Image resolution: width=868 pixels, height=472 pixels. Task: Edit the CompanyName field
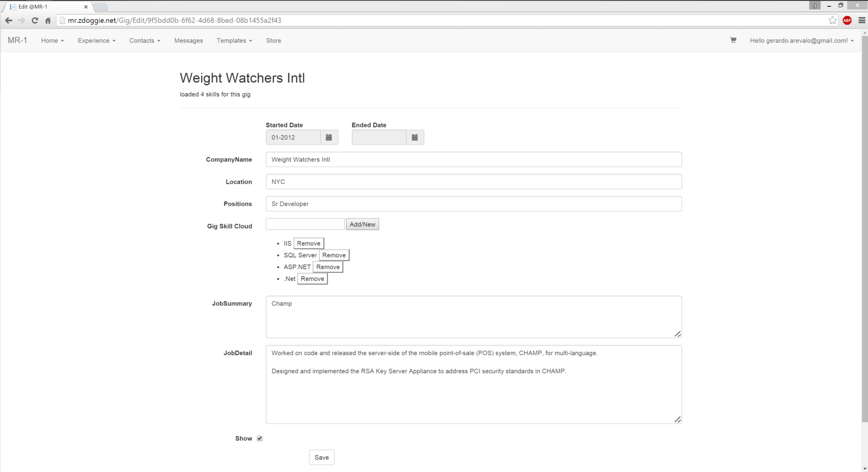(474, 159)
